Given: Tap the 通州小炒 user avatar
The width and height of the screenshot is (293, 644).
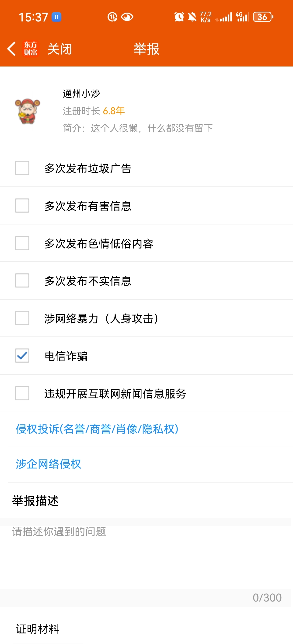Looking at the screenshot, I should point(28,111).
